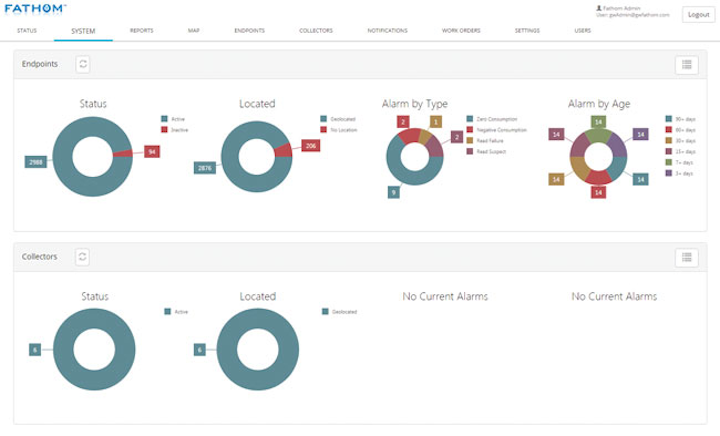Toggle Inactive legend in Endpoints Status
The height and width of the screenshot is (436, 720).
(x=174, y=130)
